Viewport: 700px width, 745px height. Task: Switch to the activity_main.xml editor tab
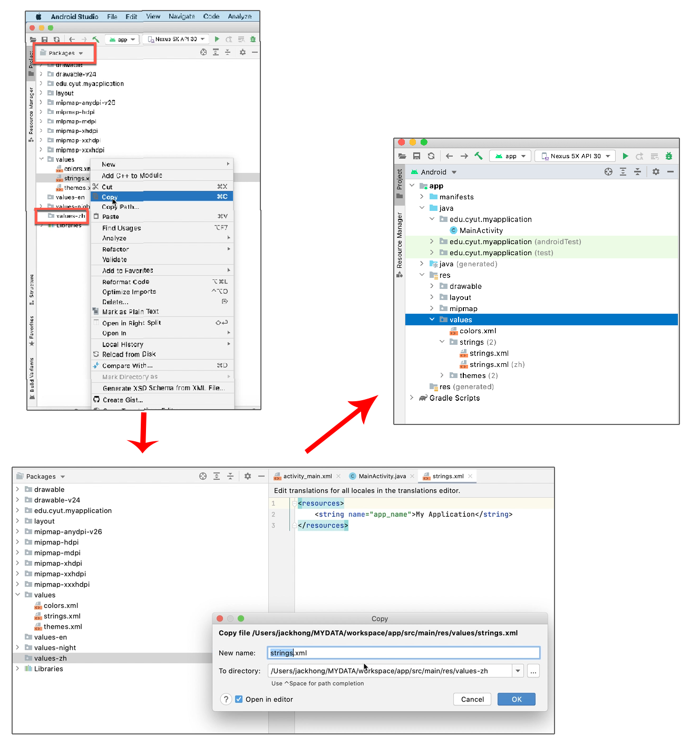pyautogui.click(x=308, y=476)
